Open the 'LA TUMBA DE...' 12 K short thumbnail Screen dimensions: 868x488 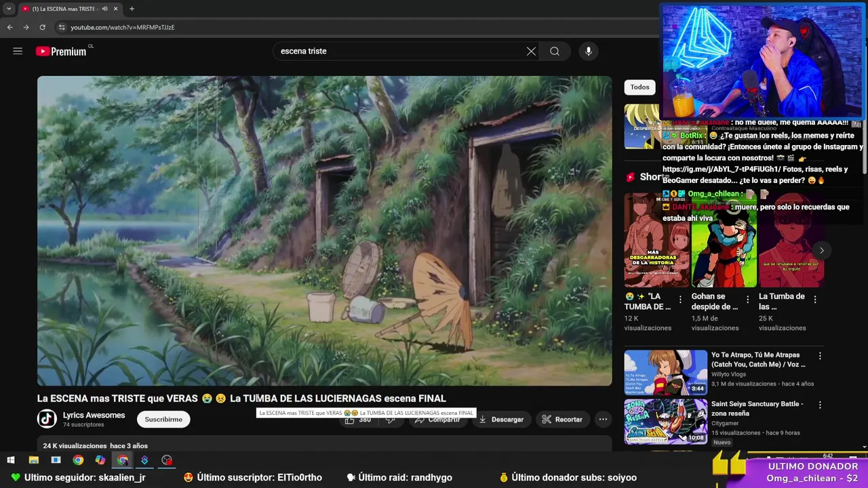[656, 240]
